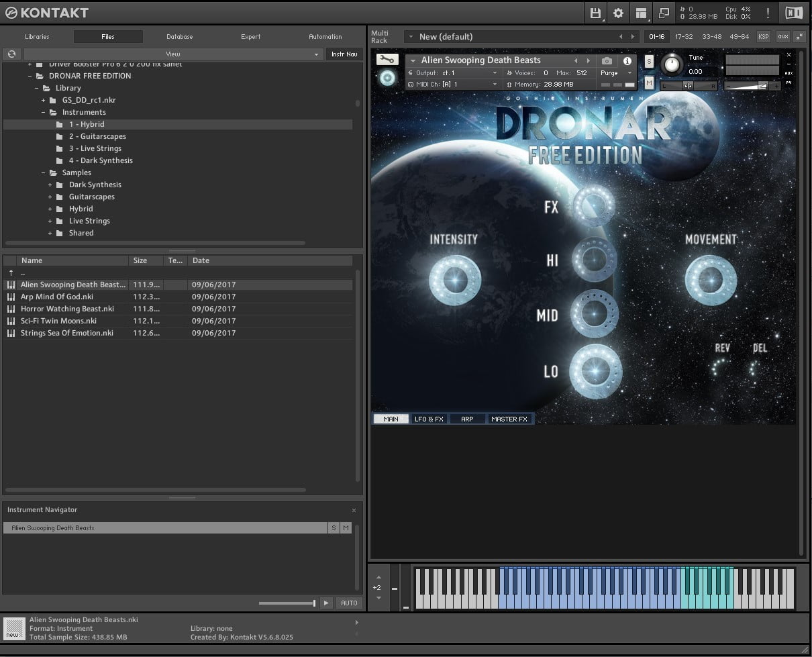Click the Arp Mind Of God instrument icon
The height and width of the screenshot is (657, 812).
tap(11, 297)
